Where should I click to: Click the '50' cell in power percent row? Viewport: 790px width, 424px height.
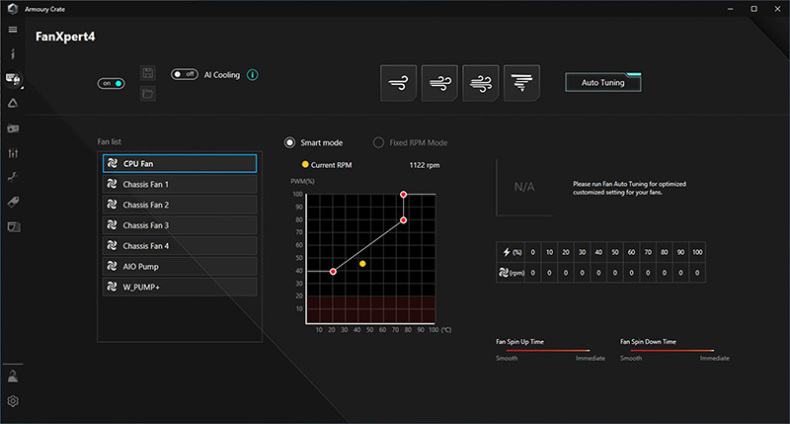coord(615,252)
